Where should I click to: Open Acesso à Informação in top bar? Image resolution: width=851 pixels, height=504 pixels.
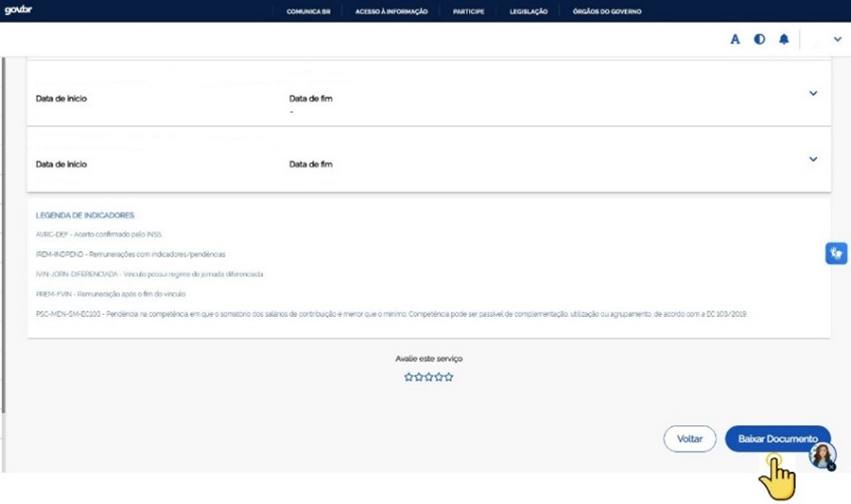(x=391, y=11)
